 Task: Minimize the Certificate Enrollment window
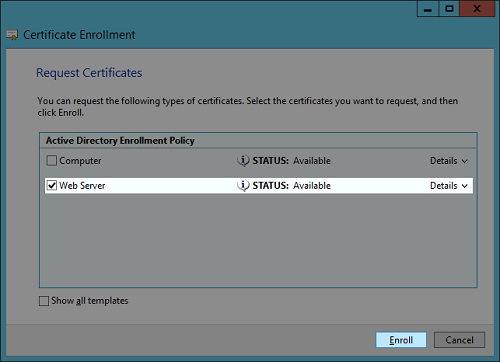coord(428,9)
